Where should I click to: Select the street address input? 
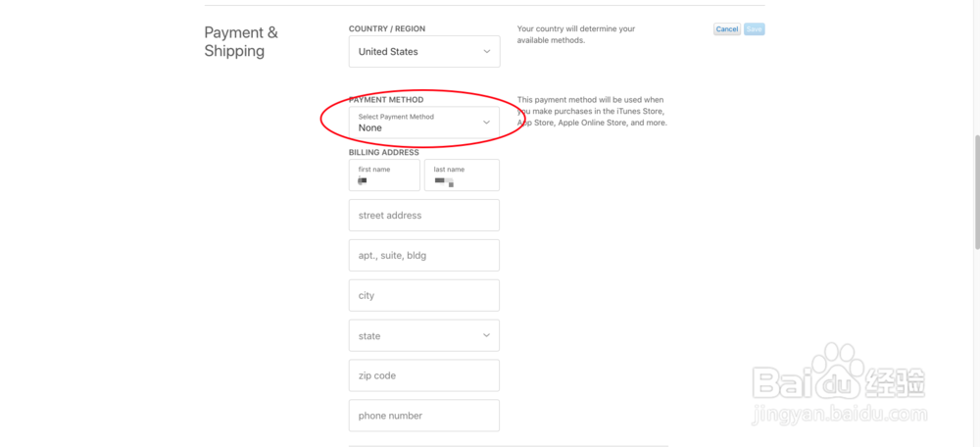pyautogui.click(x=423, y=216)
